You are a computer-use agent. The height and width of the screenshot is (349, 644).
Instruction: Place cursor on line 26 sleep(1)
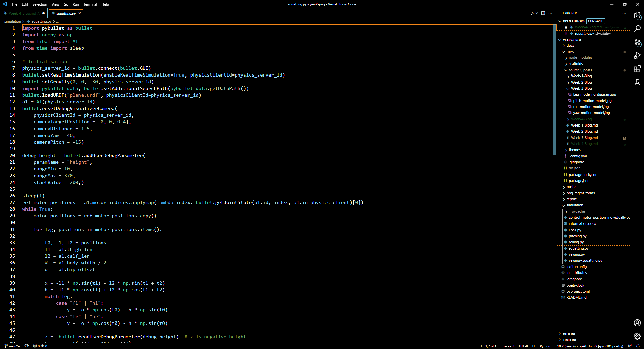[x=34, y=196]
